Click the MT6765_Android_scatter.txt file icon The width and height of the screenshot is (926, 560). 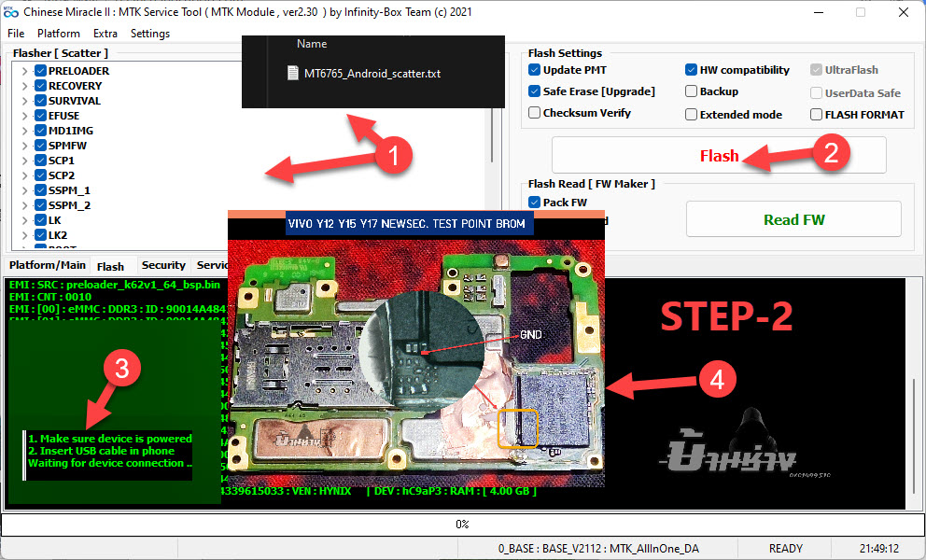point(292,73)
